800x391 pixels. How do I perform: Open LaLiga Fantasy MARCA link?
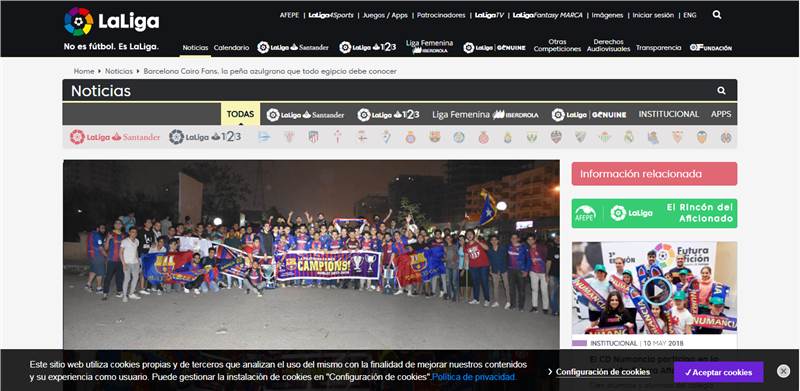[x=547, y=15]
